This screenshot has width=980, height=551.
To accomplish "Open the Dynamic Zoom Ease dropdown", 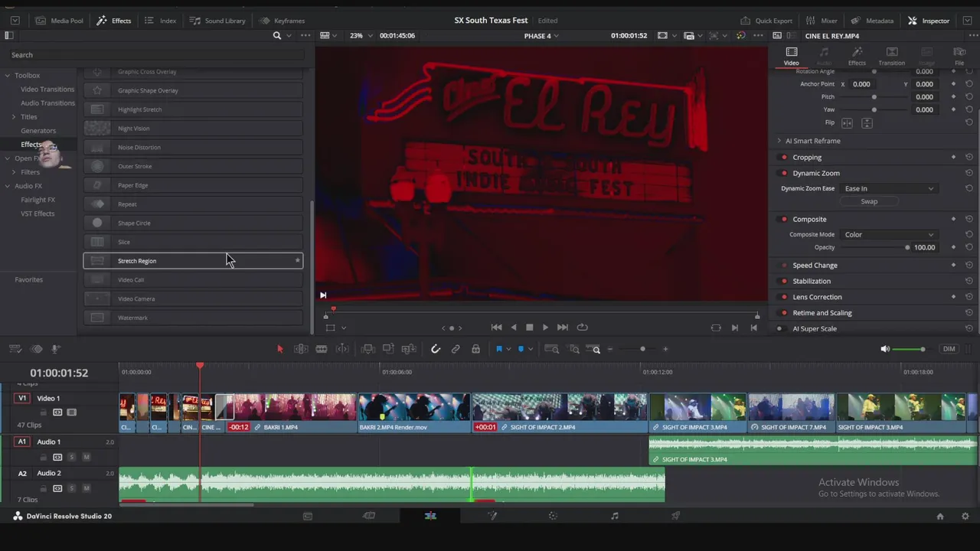I will pos(888,188).
